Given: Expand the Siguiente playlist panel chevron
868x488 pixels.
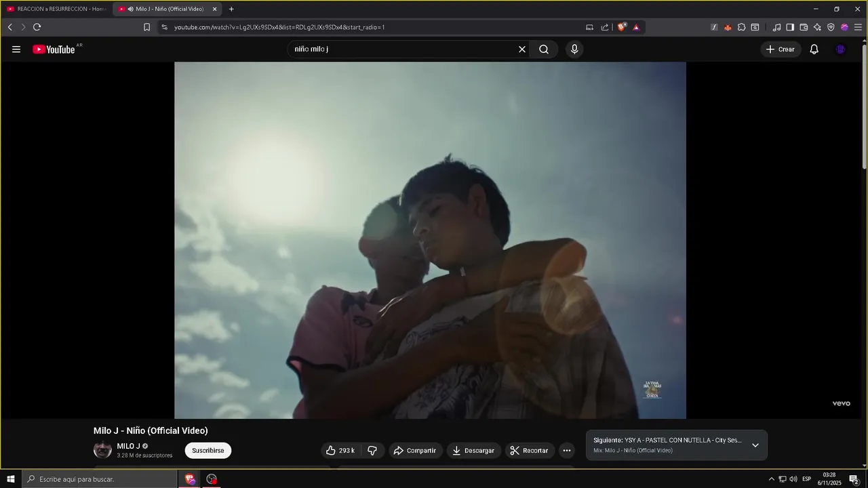Looking at the screenshot, I should coord(755,445).
